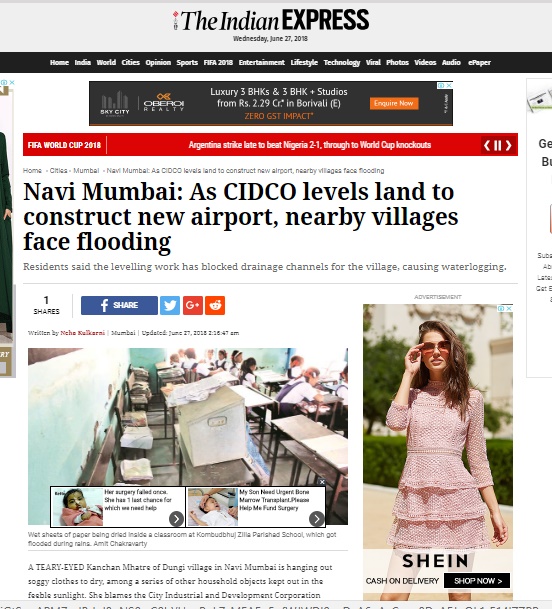552x609 pixels.
Task: Open the ePaper menu item
Action: click(x=479, y=63)
